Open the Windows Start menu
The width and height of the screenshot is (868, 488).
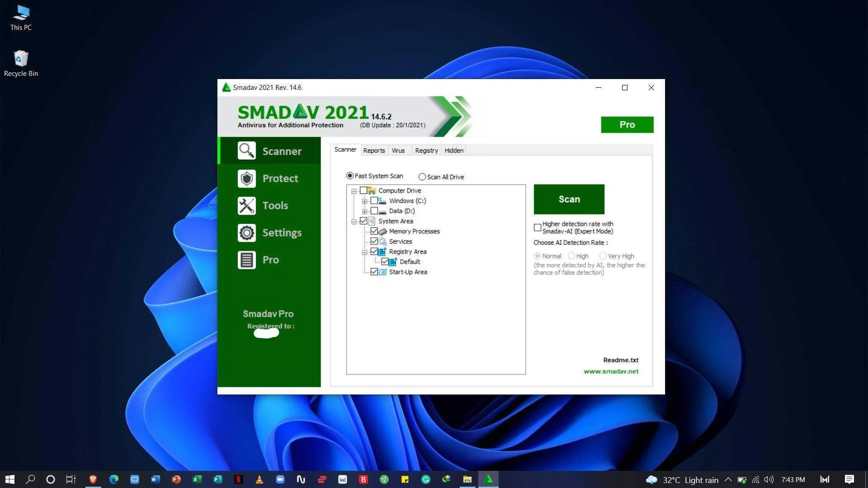click(10, 479)
